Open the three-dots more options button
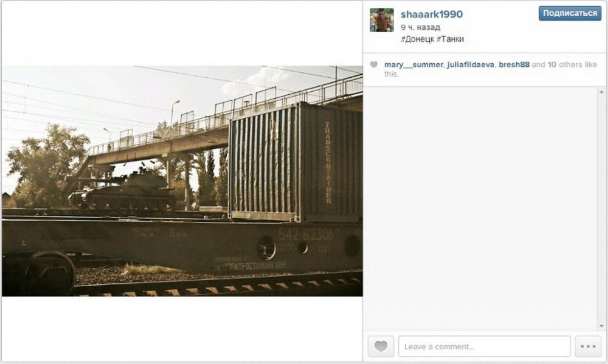608x364 pixels. point(588,346)
